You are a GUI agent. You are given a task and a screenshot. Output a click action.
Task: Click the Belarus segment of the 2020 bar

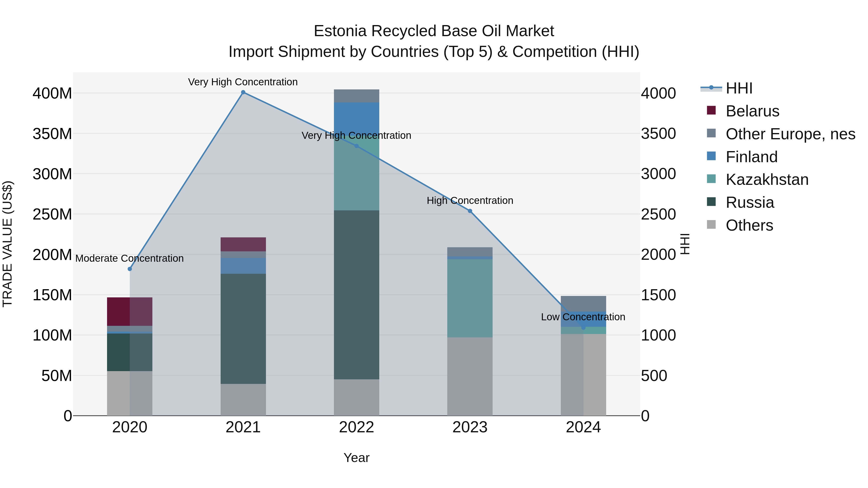coord(130,312)
